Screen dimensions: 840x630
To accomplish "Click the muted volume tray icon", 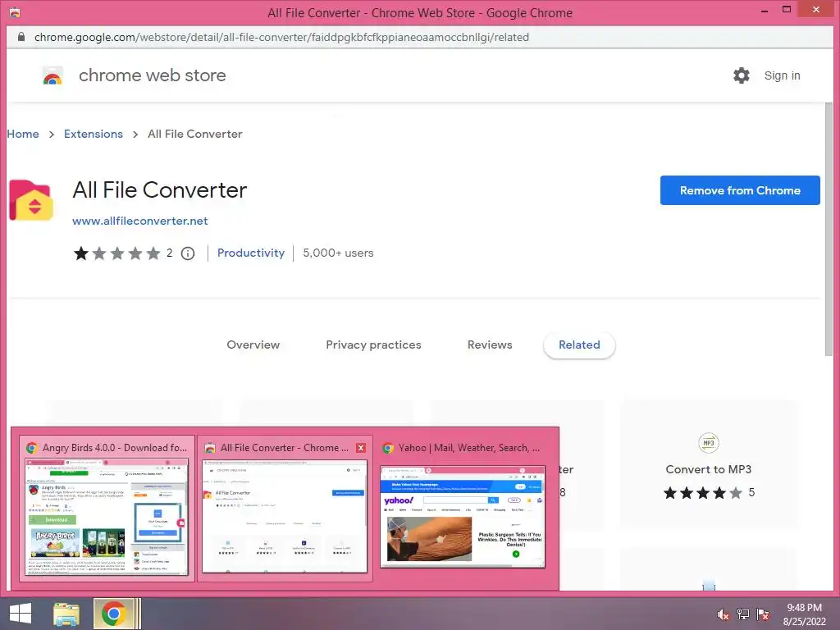I will 723,614.
